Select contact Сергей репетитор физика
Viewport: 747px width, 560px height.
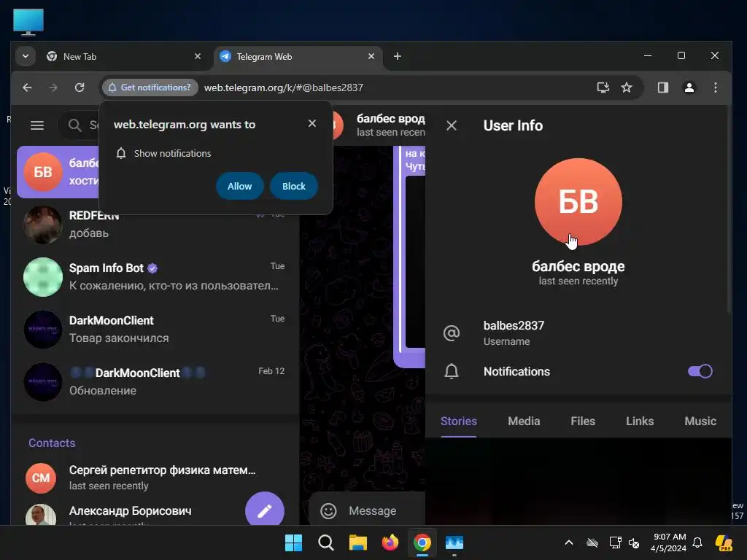pos(155,478)
